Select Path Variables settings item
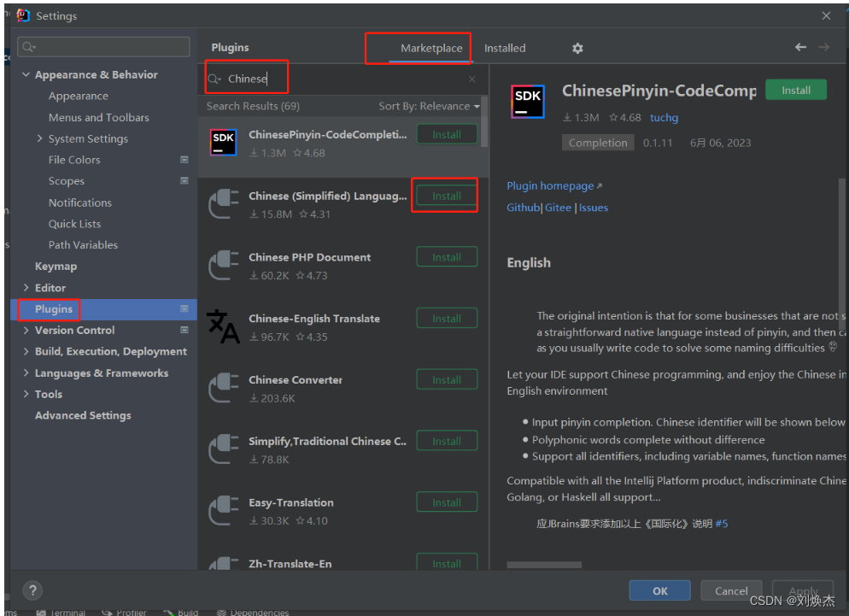This screenshot has width=849, height=616. 83,245
